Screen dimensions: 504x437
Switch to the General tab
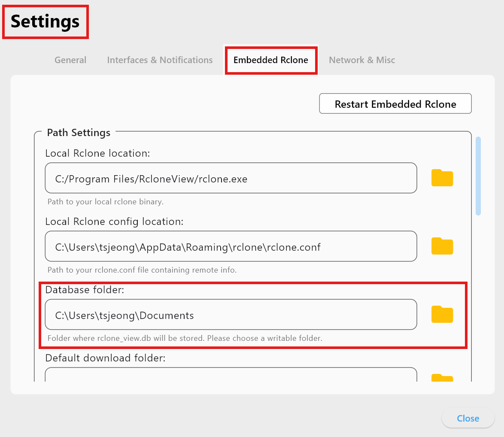pyautogui.click(x=70, y=60)
